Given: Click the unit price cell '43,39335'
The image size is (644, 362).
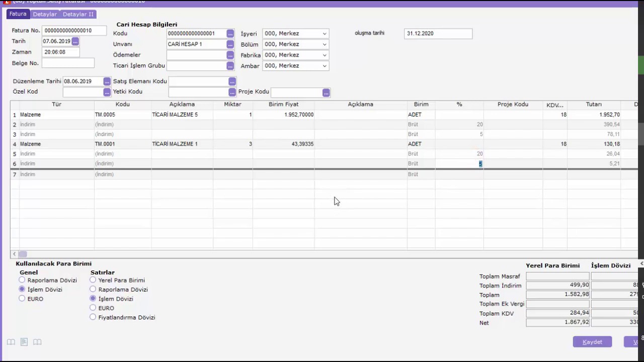Looking at the screenshot, I should tap(283, 144).
